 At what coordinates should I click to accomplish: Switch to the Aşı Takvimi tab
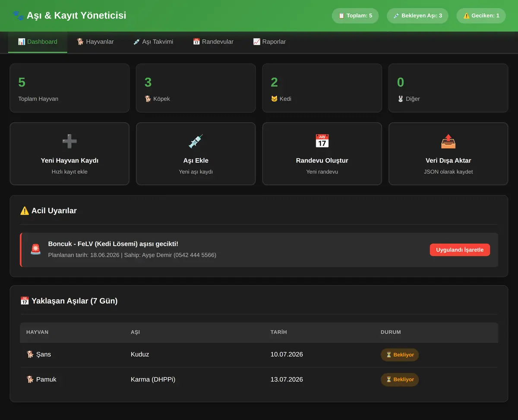tap(153, 42)
